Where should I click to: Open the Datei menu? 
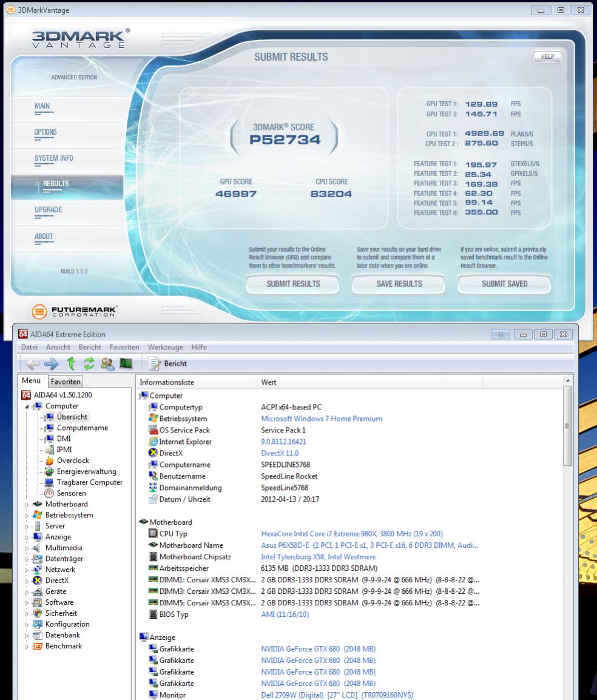(29, 348)
